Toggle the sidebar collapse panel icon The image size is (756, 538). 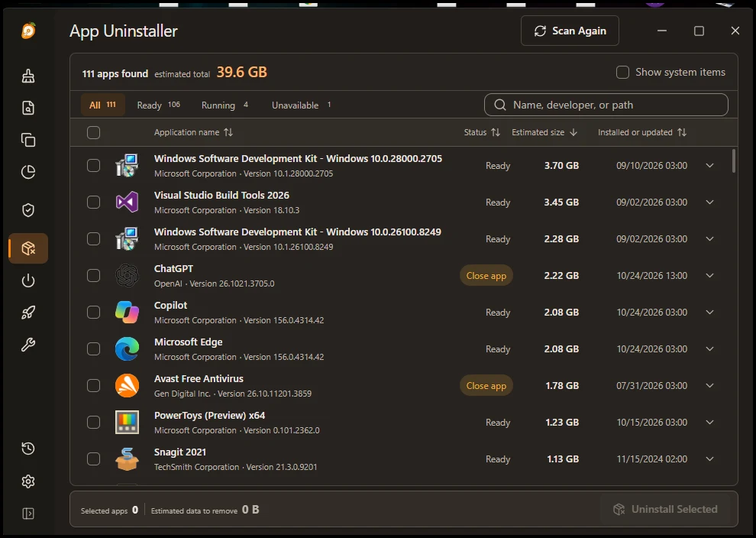pyautogui.click(x=28, y=514)
